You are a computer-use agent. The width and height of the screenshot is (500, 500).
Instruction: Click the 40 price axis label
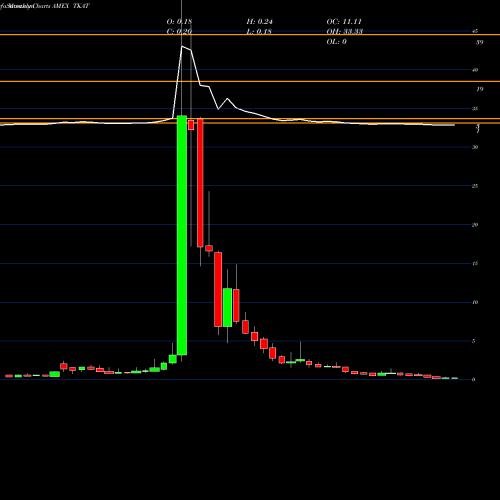475,70
